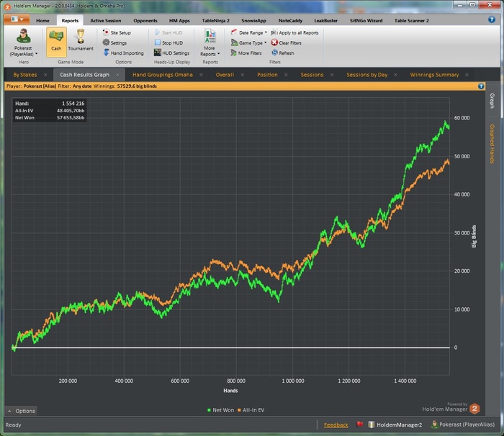The image size is (504, 436).
Task: Select Cash game mode
Action: (x=56, y=42)
